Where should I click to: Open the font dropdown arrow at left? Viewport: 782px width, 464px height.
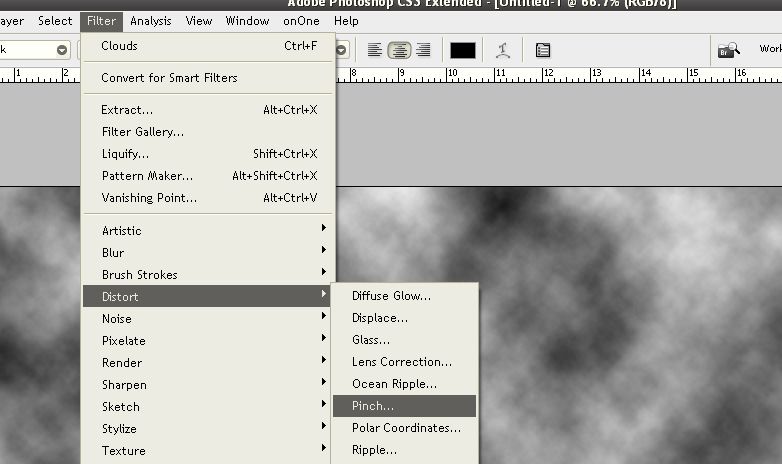(x=62, y=49)
